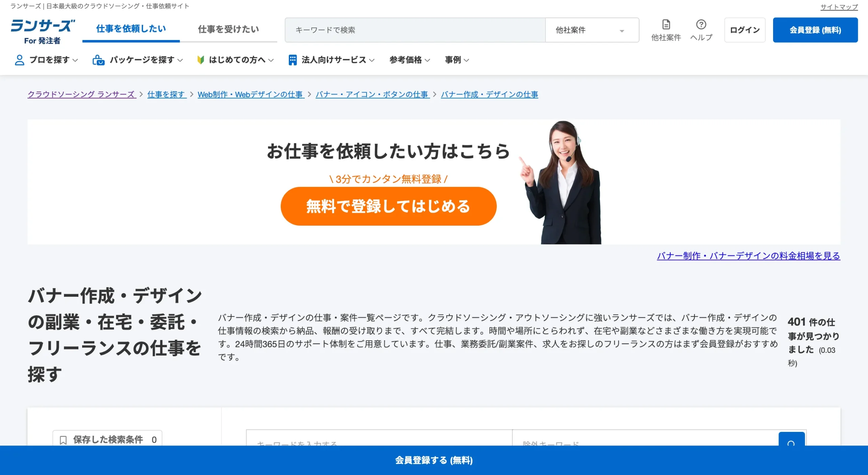The height and width of the screenshot is (475, 868).
Task: Expand the 事例 dropdown
Action: tap(456, 60)
